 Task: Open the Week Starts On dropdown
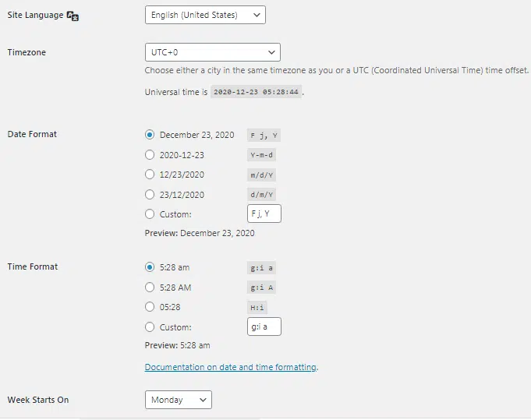(178, 400)
